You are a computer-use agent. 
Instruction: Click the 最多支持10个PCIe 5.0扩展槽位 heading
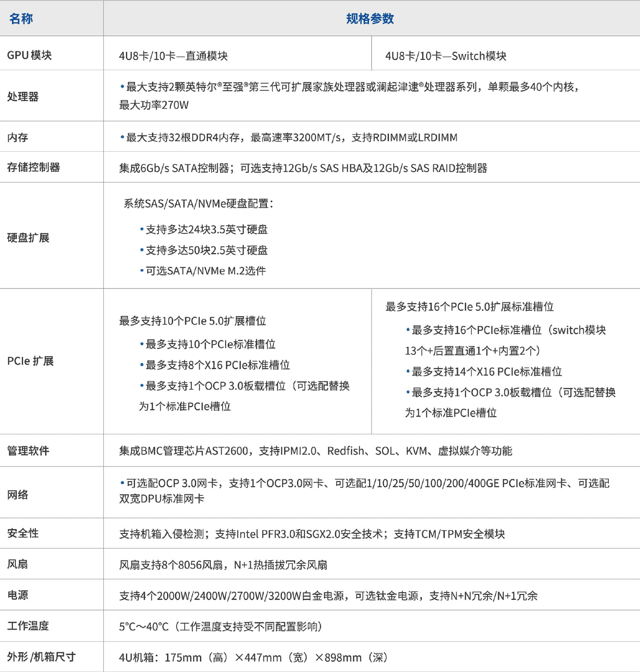tap(192, 321)
